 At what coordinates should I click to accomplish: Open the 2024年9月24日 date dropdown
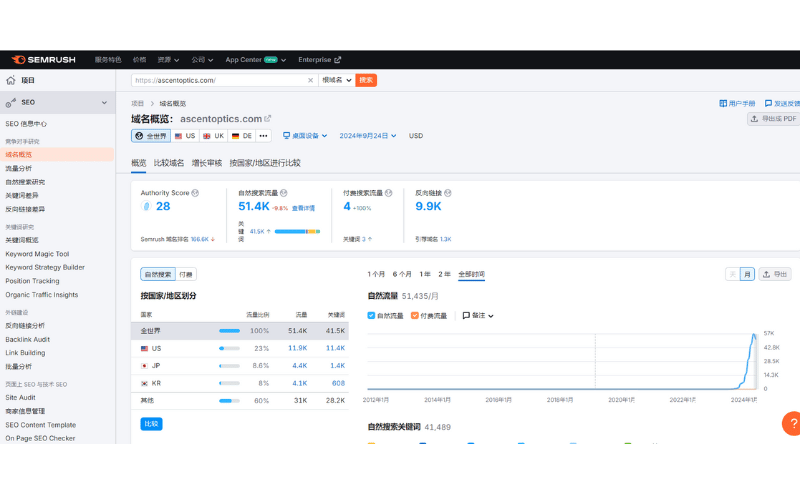pyautogui.click(x=368, y=136)
